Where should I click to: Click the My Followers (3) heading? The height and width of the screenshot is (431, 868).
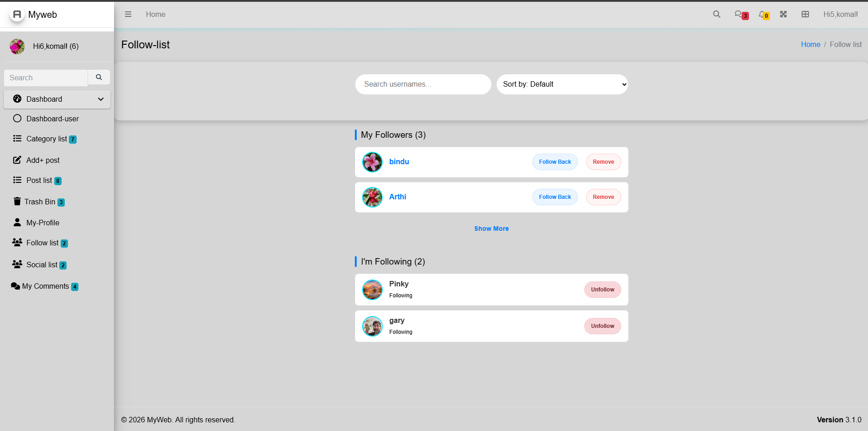coord(393,135)
